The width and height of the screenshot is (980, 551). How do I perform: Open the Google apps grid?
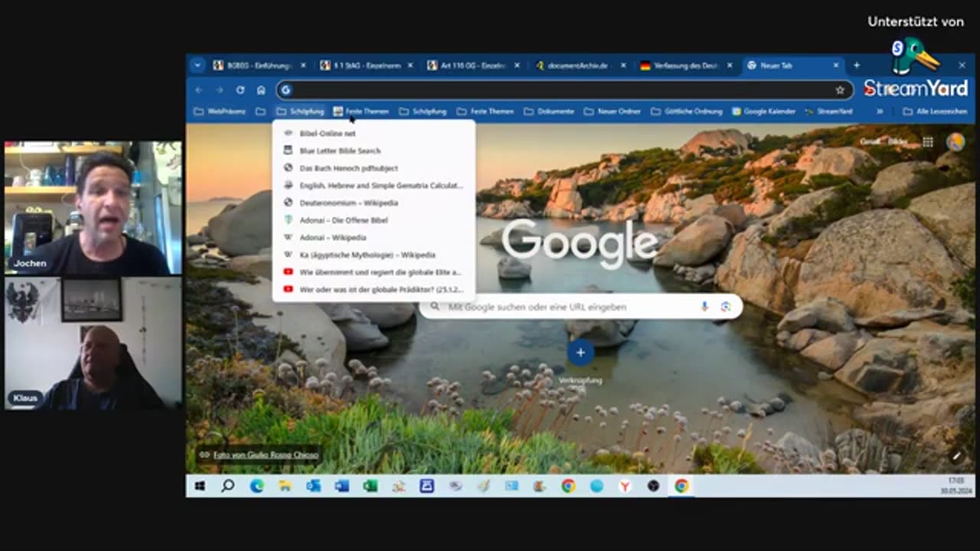[928, 142]
